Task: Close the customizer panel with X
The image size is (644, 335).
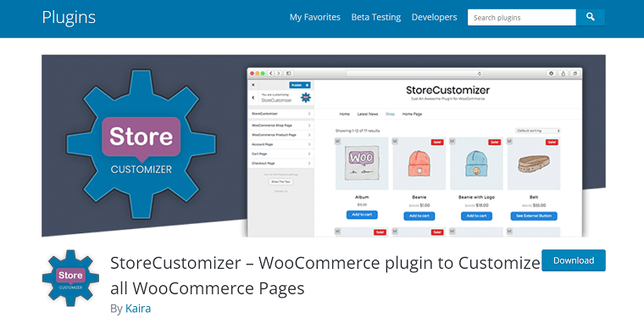Action: click(x=253, y=85)
